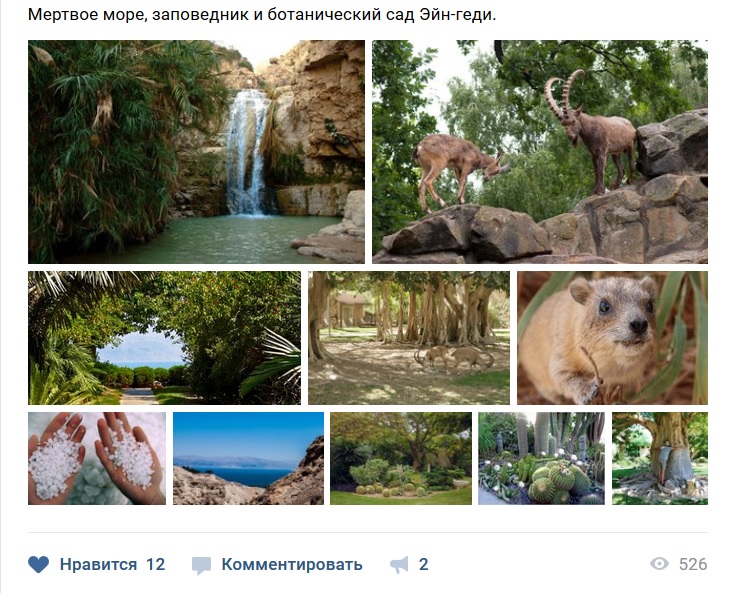Viewport: 734px width, 593px height.
Task: Click the share count number 2
Action: pos(423,564)
